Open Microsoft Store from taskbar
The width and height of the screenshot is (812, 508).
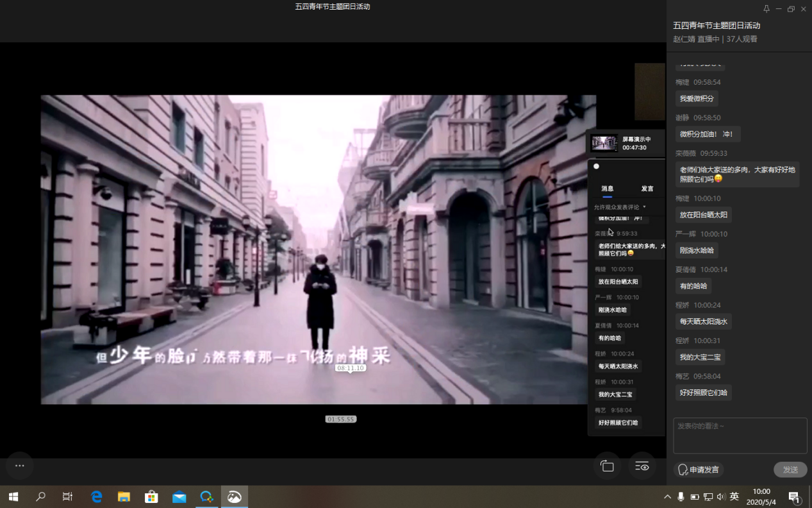click(151, 496)
